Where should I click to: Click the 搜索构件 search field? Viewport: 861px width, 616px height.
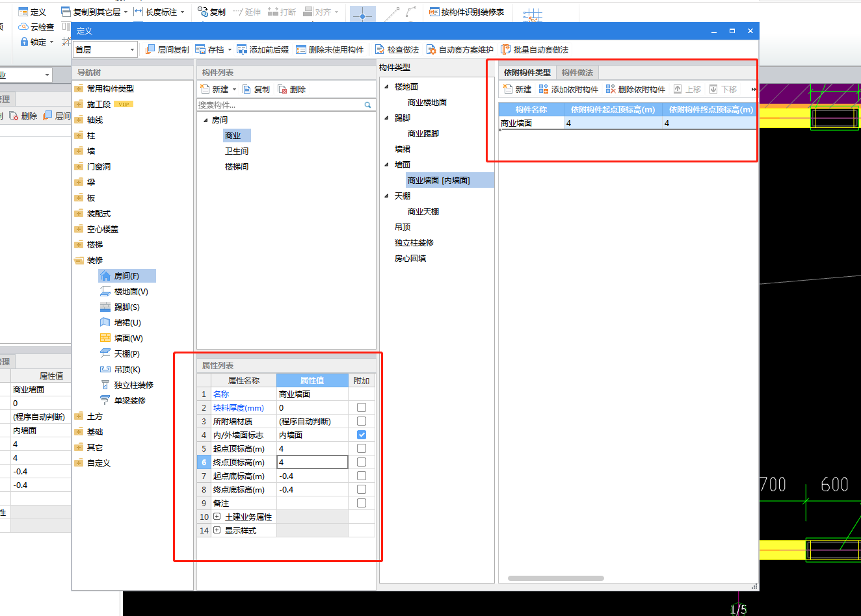[280, 105]
